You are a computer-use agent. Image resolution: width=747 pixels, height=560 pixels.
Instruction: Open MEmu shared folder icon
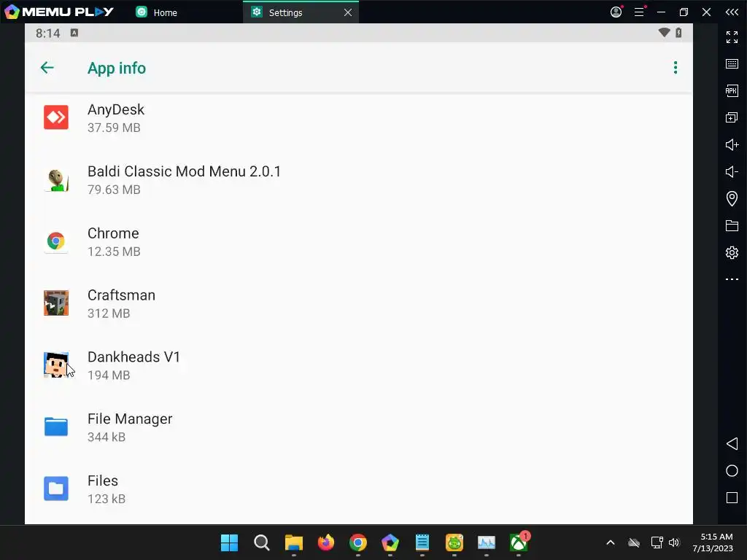(732, 226)
